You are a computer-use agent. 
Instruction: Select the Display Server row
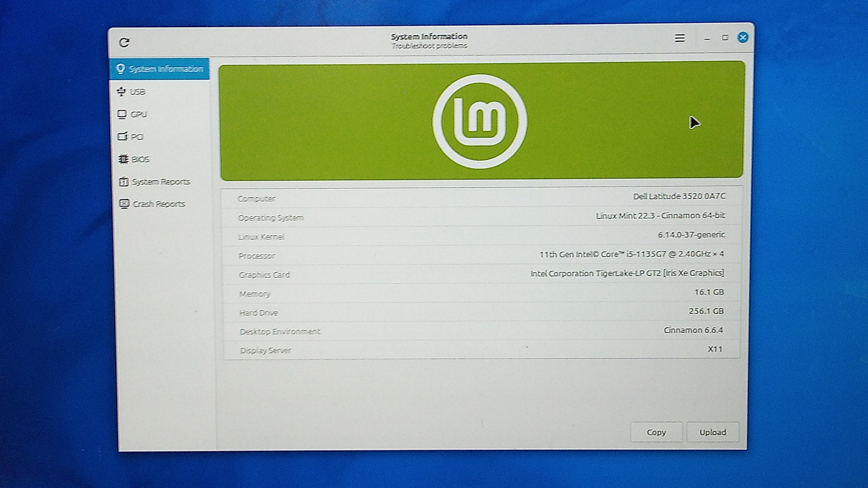click(481, 350)
